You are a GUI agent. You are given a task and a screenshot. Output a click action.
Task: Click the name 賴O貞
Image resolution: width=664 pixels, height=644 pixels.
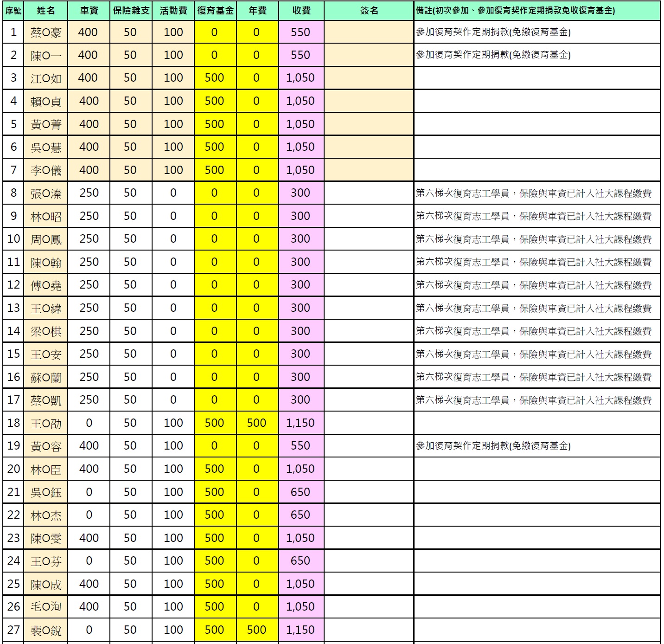point(46,101)
